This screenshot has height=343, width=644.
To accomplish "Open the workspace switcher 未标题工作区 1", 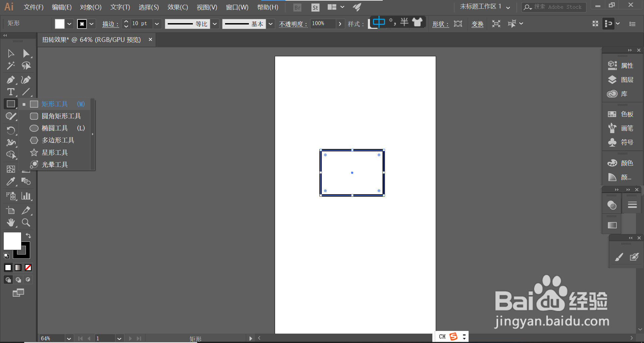I will pyautogui.click(x=485, y=7).
